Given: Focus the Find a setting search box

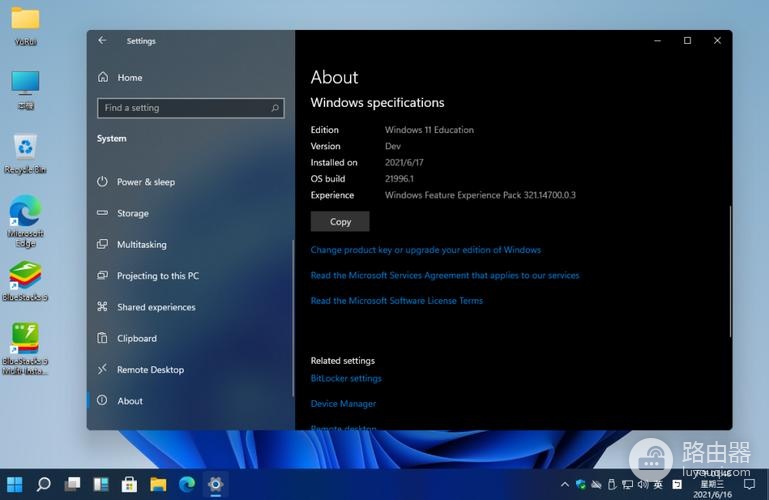Looking at the screenshot, I should (191, 108).
